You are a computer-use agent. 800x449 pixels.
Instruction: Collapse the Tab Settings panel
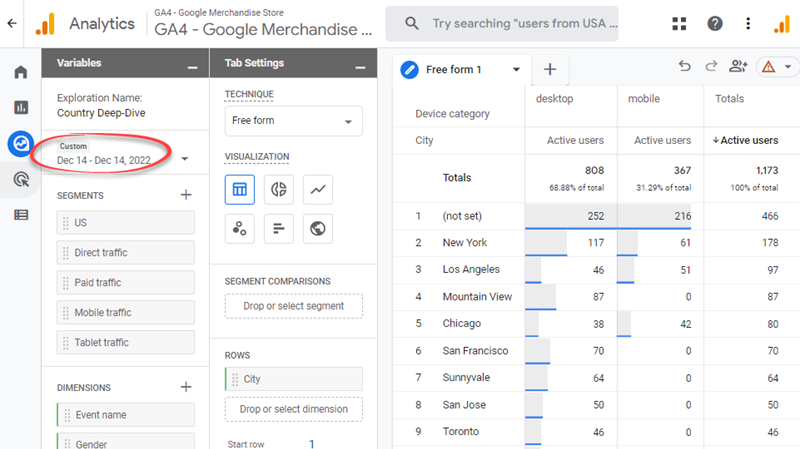click(x=360, y=67)
